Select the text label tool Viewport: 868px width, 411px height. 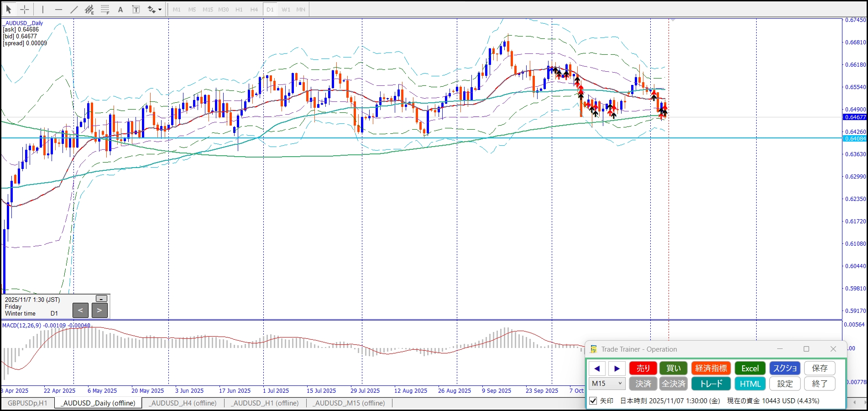coord(136,9)
